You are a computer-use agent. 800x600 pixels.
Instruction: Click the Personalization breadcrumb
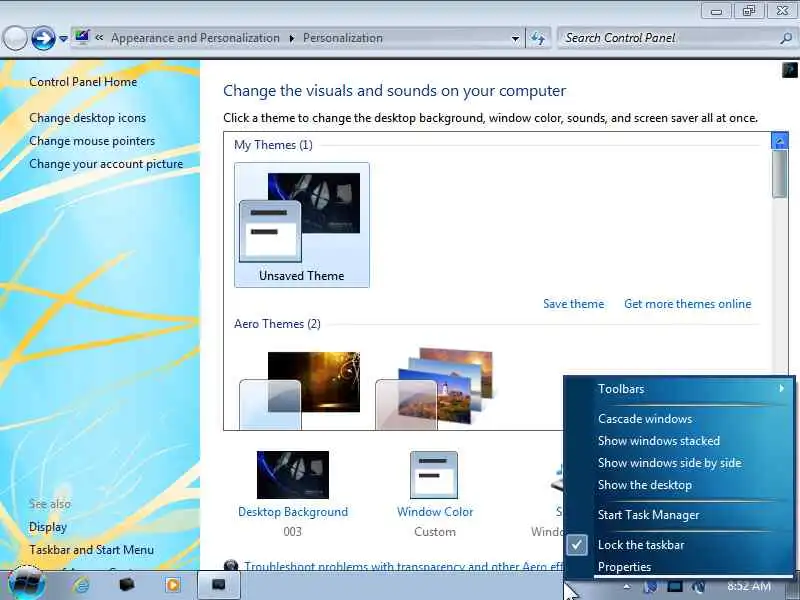click(342, 38)
